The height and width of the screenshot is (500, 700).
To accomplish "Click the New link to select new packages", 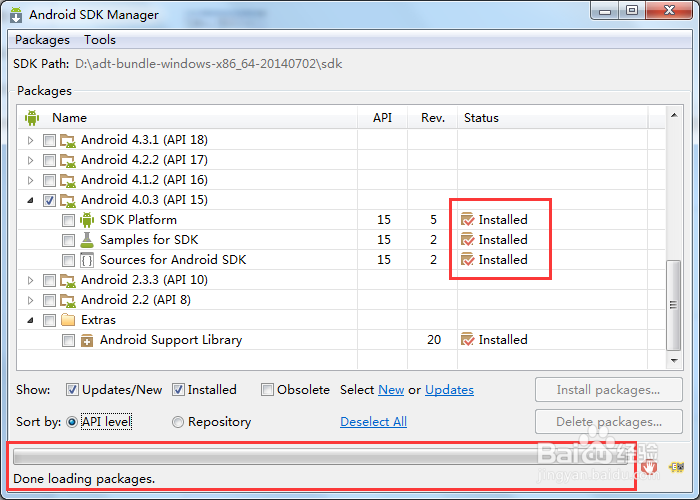I will click(391, 390).
